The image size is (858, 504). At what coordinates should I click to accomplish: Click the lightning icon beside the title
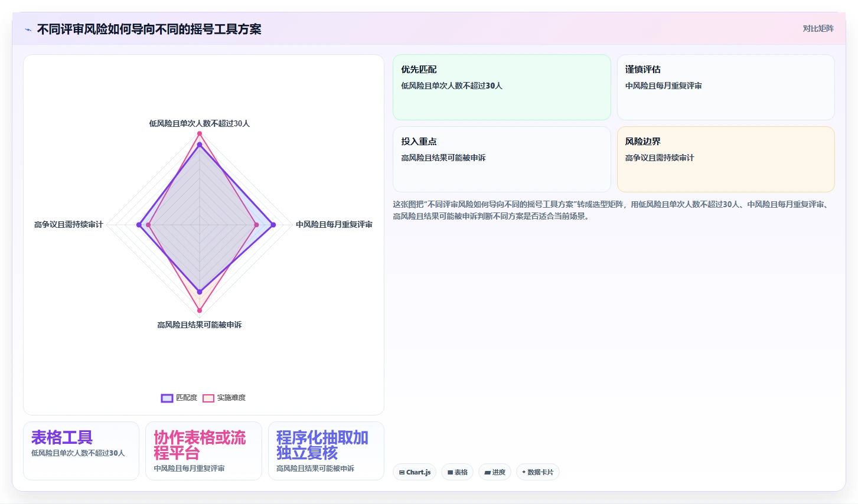point(28,30)
